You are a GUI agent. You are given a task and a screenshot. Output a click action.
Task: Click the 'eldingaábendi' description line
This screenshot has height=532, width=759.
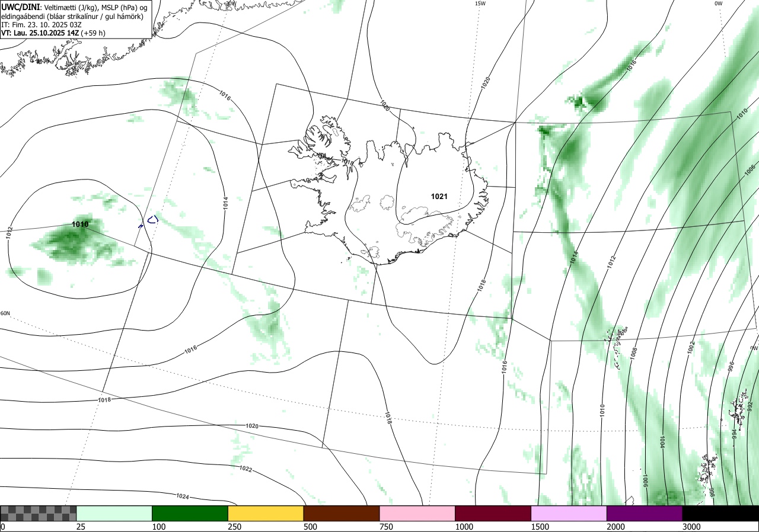click(x=72, y=16)
